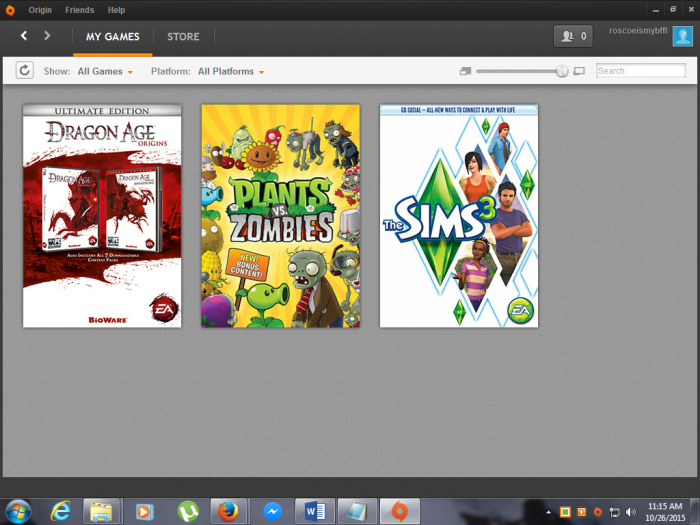Open the Windows Start menu
Viewport: 700px width, 525px height.
(18, 512)
